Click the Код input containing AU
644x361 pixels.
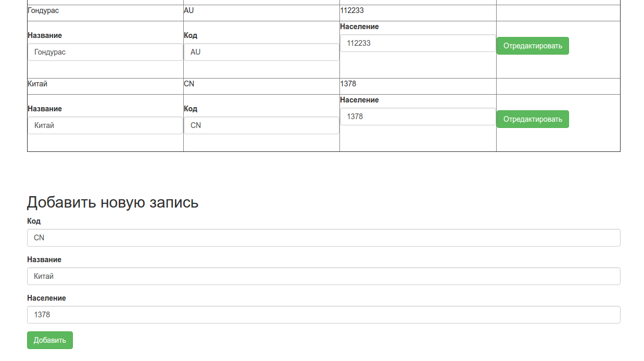(261, 52)
